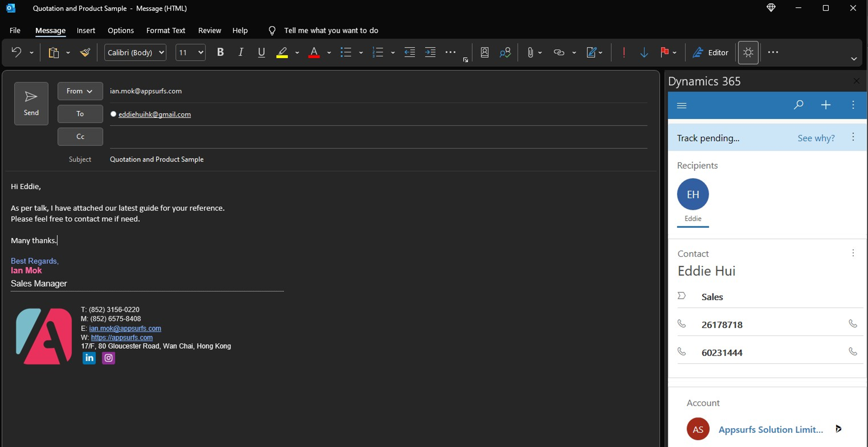868x447 pixels.
Task: Click the Subject field
Action: click(x=378, y=159)
